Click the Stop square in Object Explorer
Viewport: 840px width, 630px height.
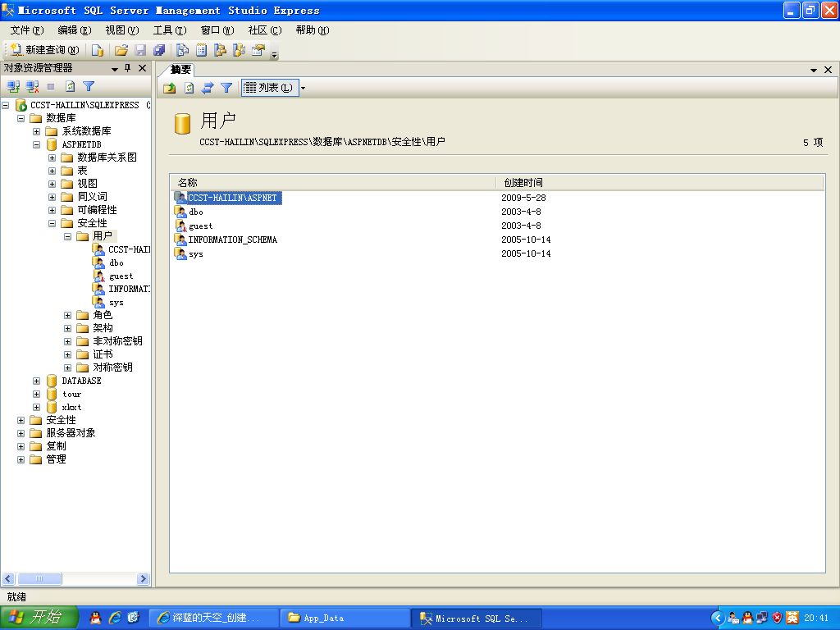tap(51, 86)
